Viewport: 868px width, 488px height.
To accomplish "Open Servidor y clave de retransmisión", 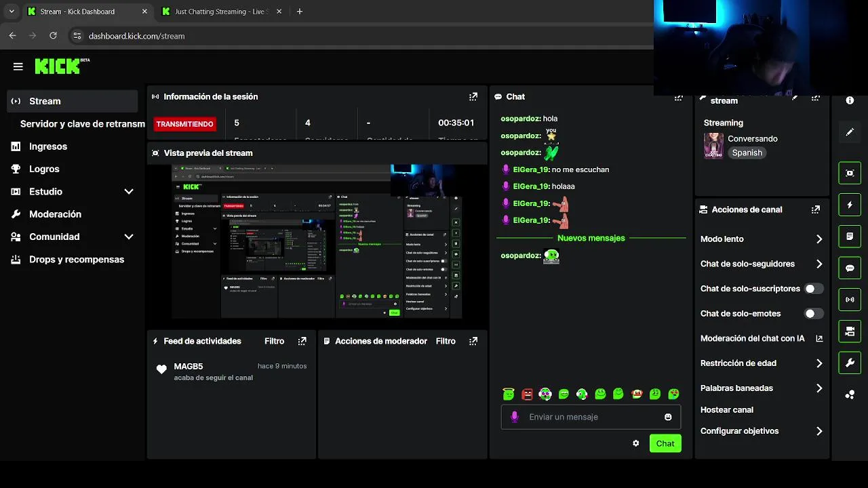I will pyautogui.click(x=82, y=124).
